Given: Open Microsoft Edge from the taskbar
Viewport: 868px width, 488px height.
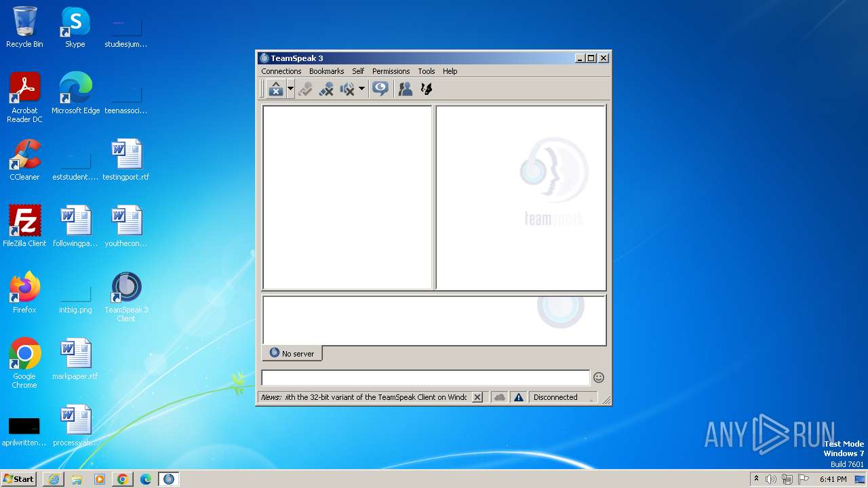Looking at the screenshot, I should click(x=146, y=479).
